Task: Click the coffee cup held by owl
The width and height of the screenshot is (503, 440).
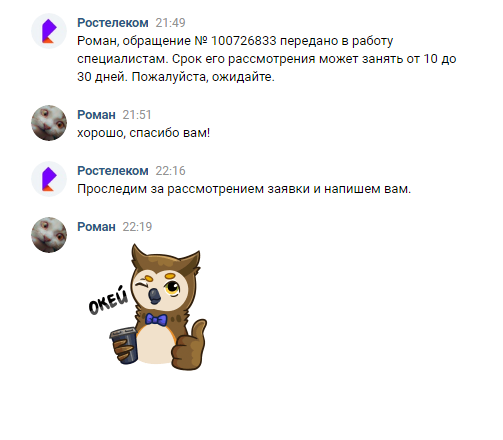Action: coord(124,345)
